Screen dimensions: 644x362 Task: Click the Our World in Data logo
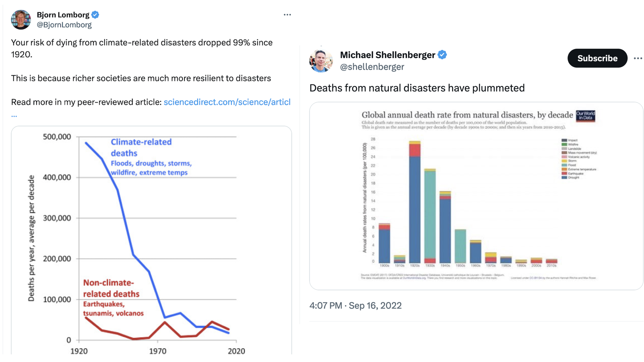pyautogui.click(x=585, y=116)
